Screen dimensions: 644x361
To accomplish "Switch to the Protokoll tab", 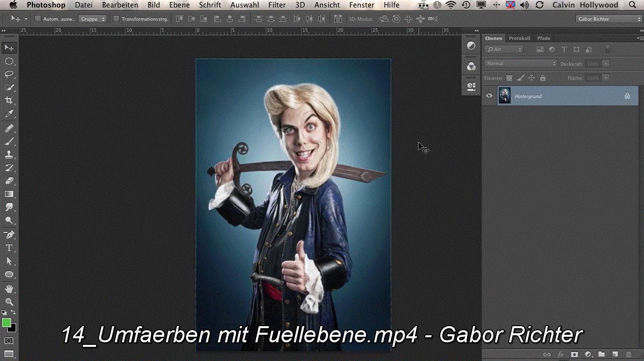I will tap(520, 38).
